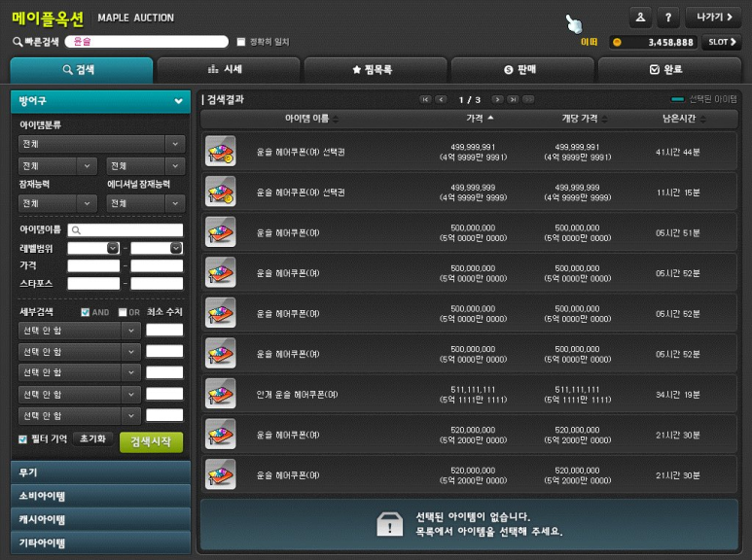
Task: Open the first 아이템분류 전체 dropdown
Action: point(102,144)
